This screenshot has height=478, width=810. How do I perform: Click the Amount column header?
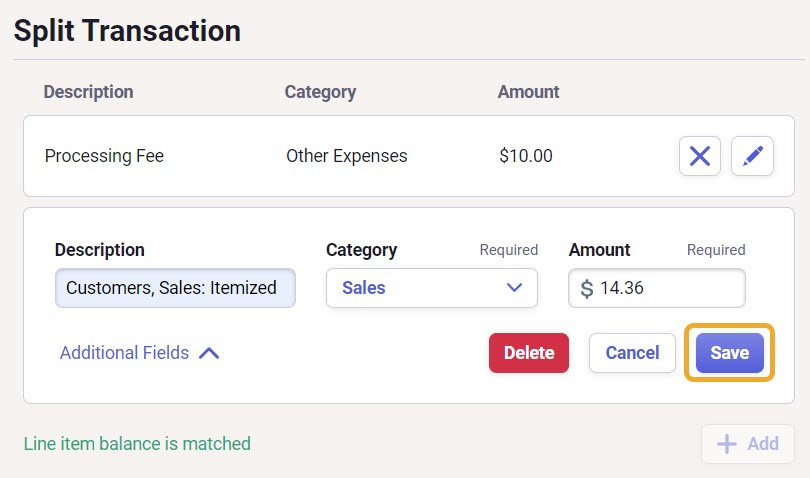[528, 91]
